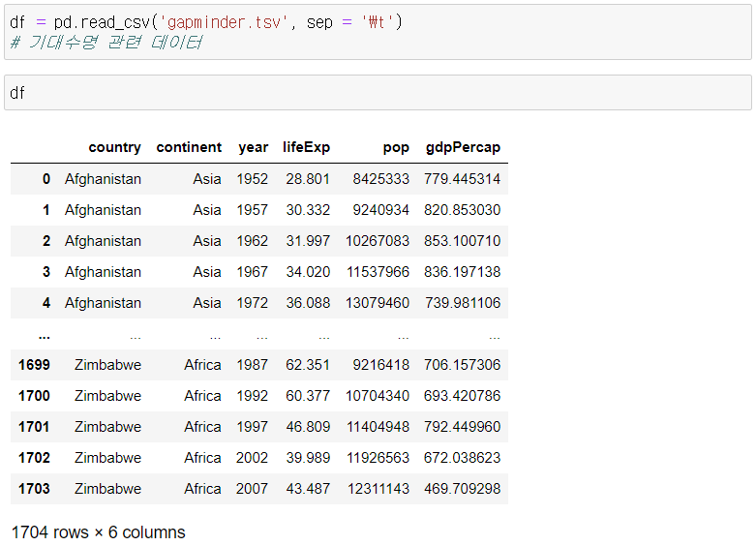Image resolution: width=756 pixels, height=546 pixels.
Task: Click pop value 9240934
Action: point(380,210)
